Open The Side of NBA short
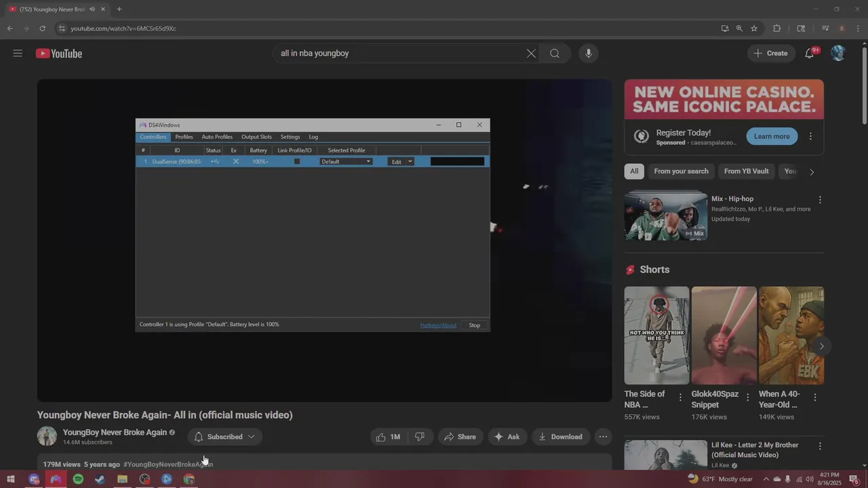868x488 pixels. click(656, 335)
